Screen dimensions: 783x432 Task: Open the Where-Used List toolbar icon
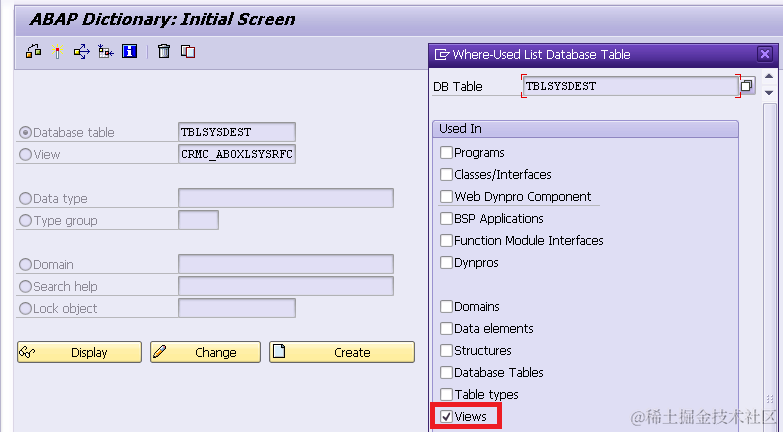(81, 51)
